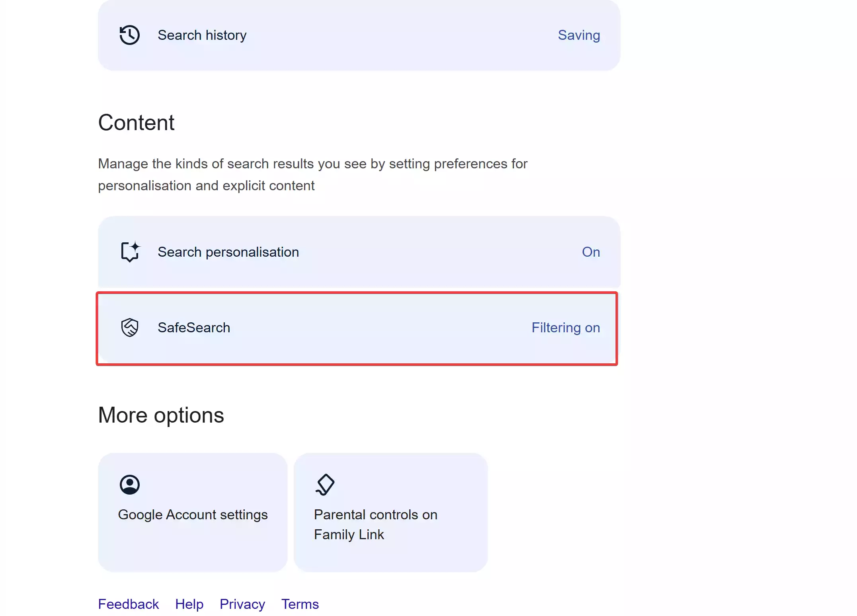Toggle the "On" status for Search personalisation

[x=591, y=251]
